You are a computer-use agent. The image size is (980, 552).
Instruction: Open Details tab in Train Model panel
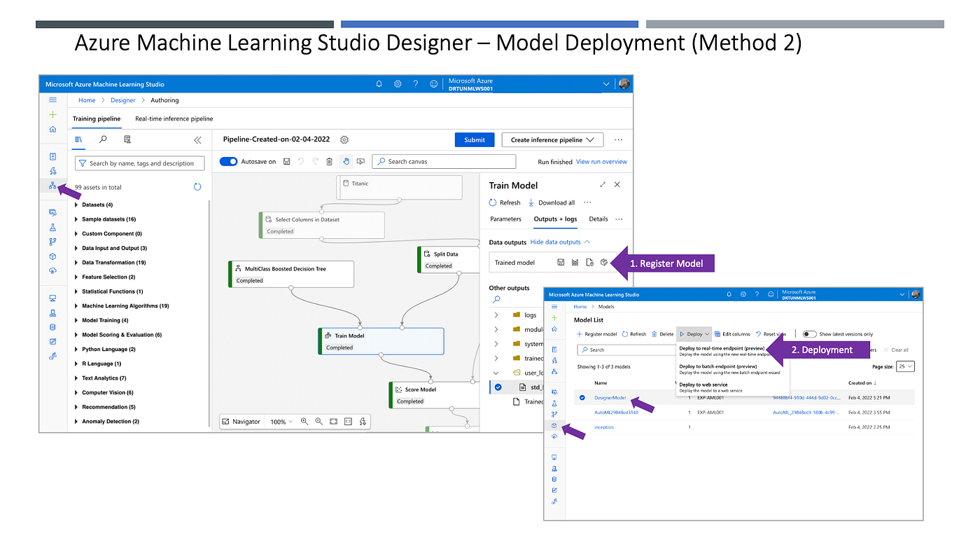pos(598,219)
